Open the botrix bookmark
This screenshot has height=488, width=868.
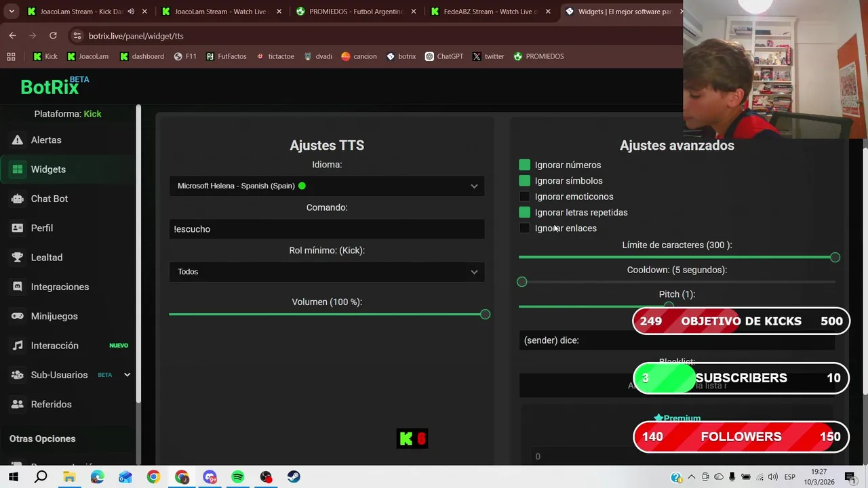point(401,56)
